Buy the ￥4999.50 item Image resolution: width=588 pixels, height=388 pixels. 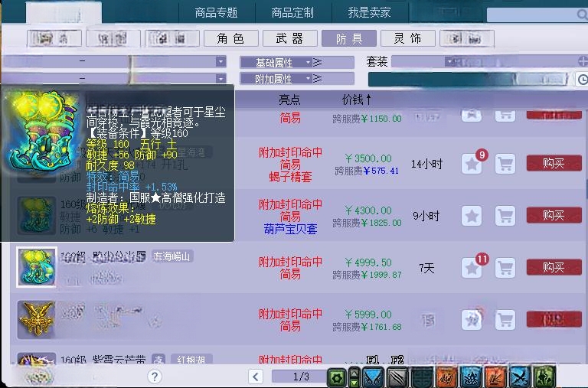point(554,267)
